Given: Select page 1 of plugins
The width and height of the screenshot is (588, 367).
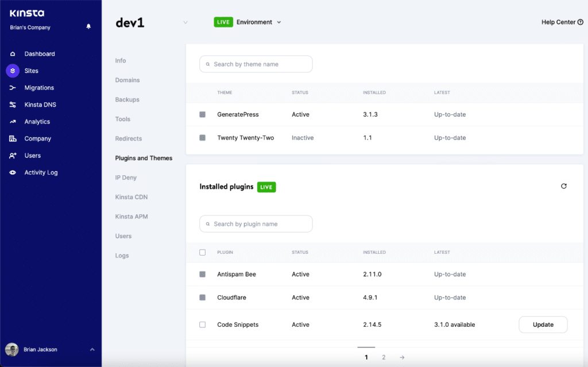Looking at the screenshot, I should tap(366, 357).
